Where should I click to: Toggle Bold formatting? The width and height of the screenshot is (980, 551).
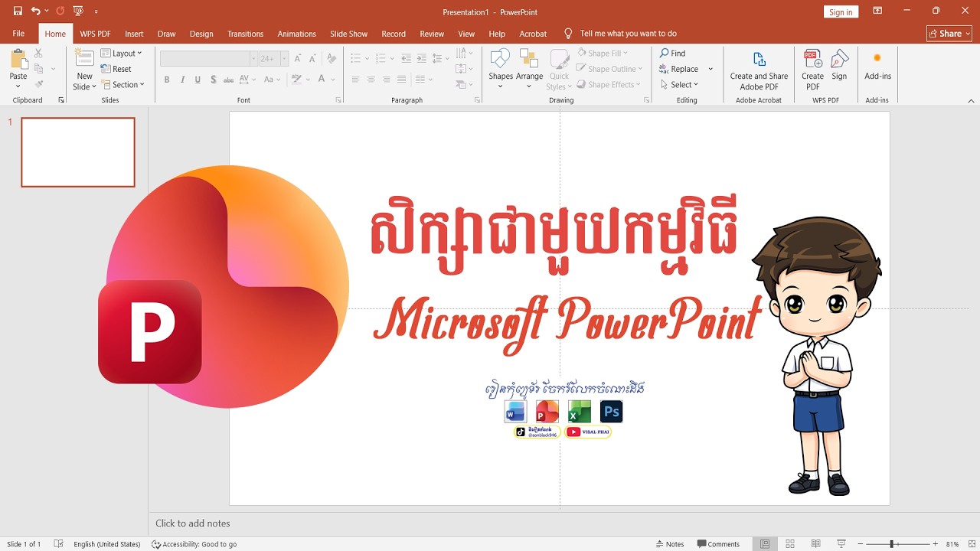click(x=167, y=80)
